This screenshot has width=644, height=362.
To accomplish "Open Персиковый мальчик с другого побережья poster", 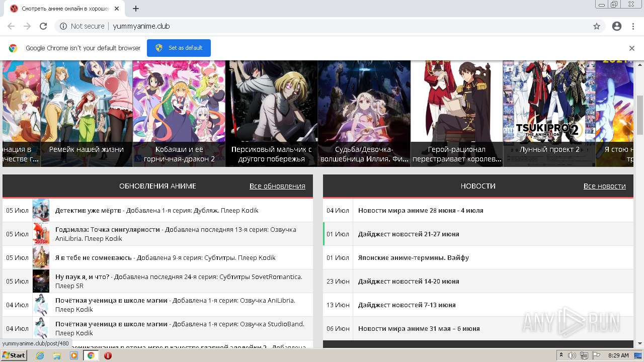I will tap(272, 114).
